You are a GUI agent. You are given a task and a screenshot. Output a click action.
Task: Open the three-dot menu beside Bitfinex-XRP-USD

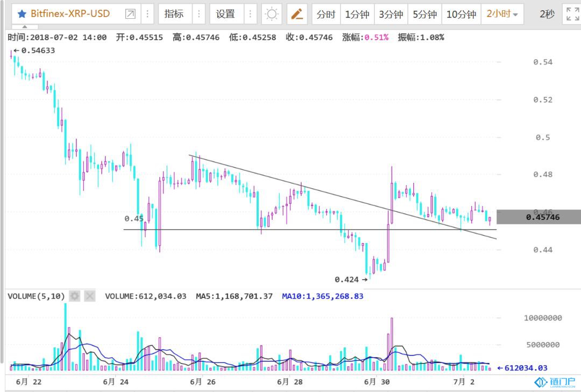tap(147, 14)
